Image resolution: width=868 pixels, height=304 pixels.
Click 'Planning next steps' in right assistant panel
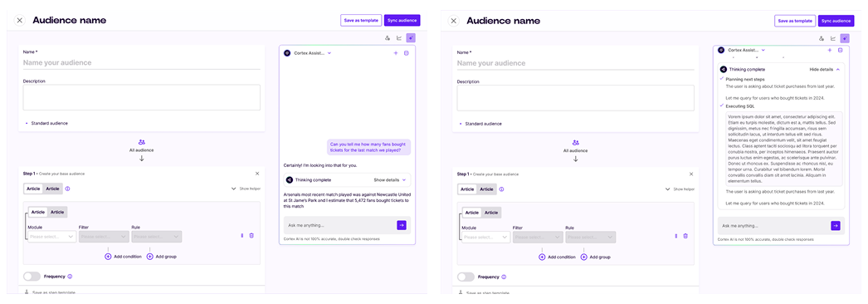pyautogui.click(x=745, y=79)
